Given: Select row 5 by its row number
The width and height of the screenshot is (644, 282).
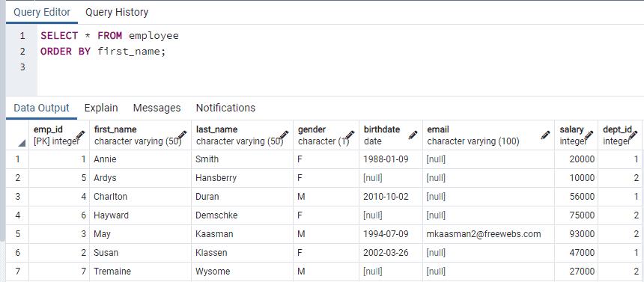Looking at the screenshot, I should click(x=17, y=234).
